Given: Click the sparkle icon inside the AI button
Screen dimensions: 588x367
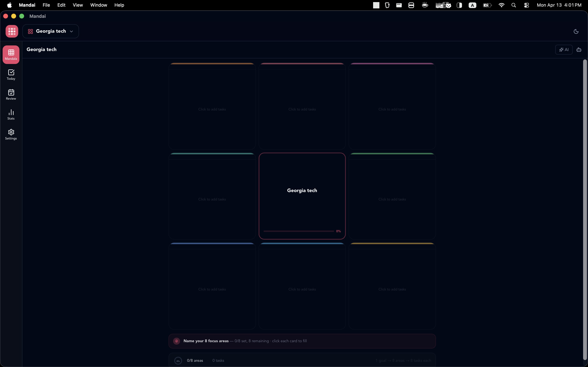Looking at the screenshot, I should tap(562, 50).
